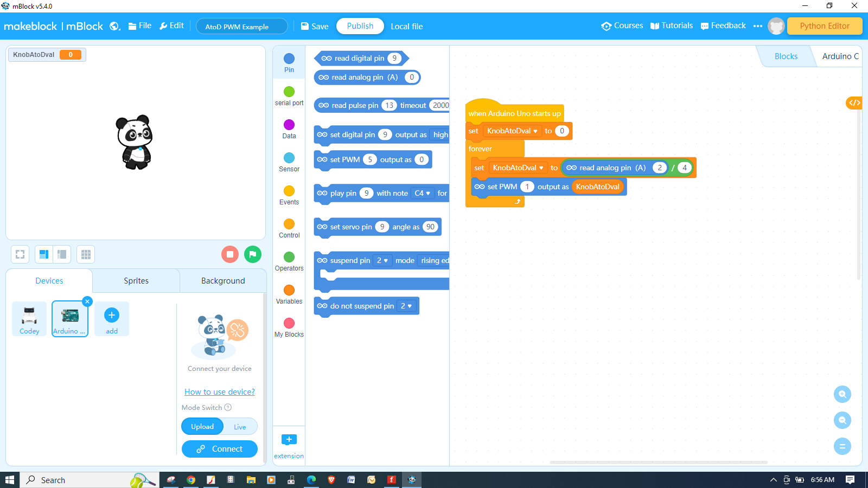Open the high output dropdown in set digital pin
This screenshot has width=868, height=488.
[440, 134]
